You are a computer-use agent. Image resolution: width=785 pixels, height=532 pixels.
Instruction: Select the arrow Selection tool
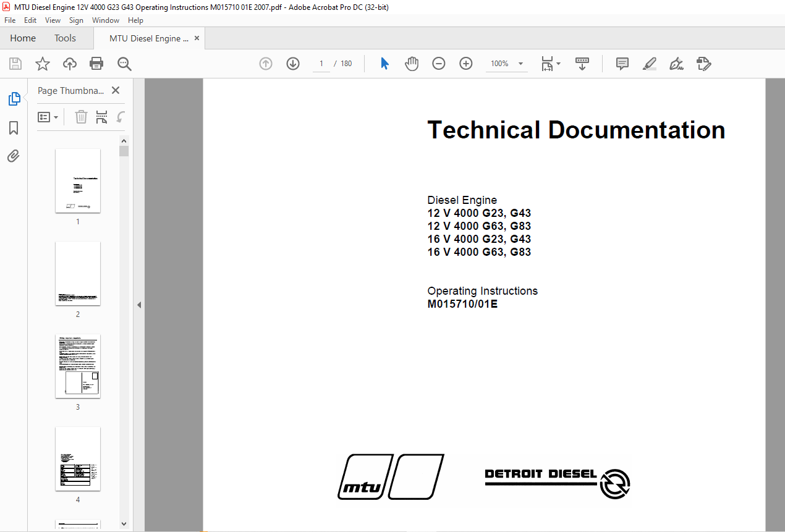click(x=384, y=64)
